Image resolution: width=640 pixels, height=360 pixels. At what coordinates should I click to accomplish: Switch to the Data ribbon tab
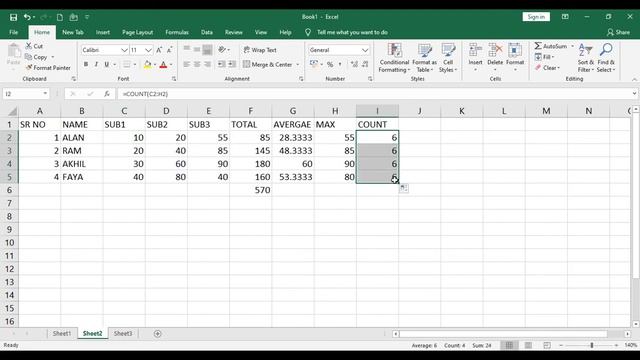click(x=207, y=32)
